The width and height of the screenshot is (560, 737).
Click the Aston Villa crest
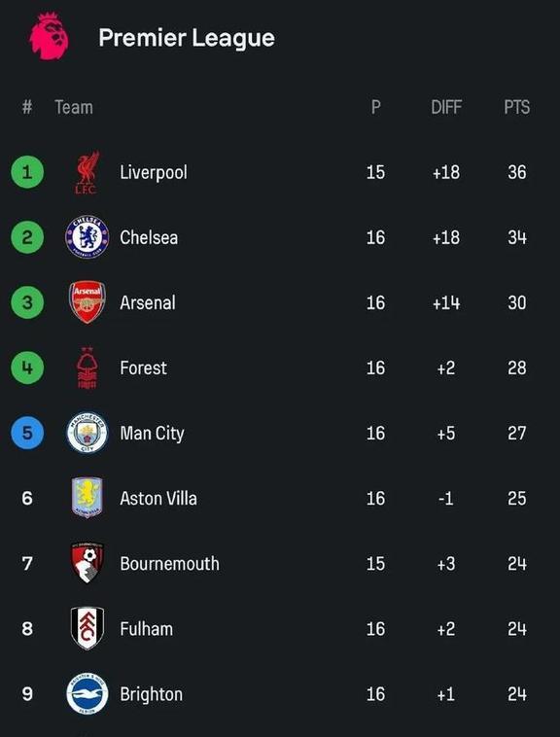click(x=87, y=498)
